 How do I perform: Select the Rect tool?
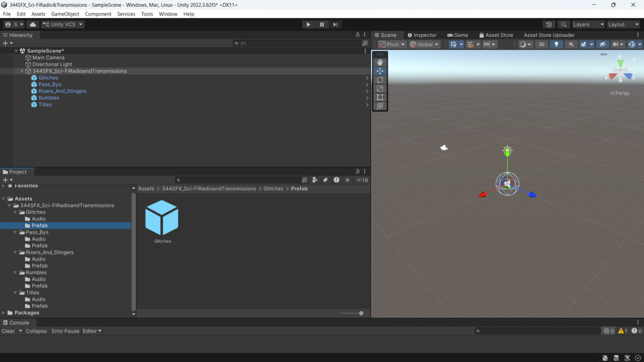(x=380, y=97)
